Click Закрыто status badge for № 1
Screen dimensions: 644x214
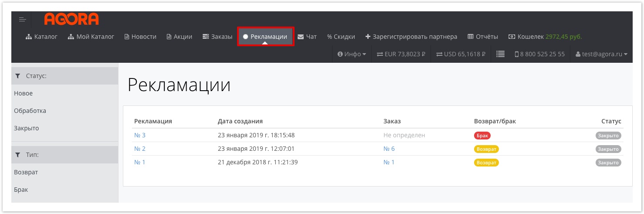click(608, 163)
